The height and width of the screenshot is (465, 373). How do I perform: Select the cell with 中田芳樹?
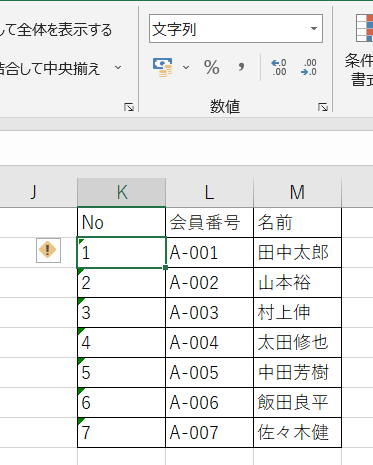click(x=297, y=372)
